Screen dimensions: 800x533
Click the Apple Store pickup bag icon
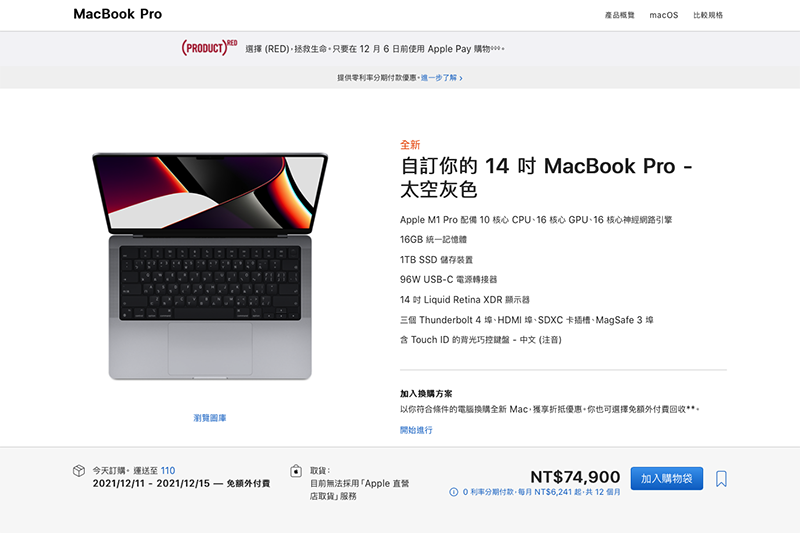pos(296,471)
